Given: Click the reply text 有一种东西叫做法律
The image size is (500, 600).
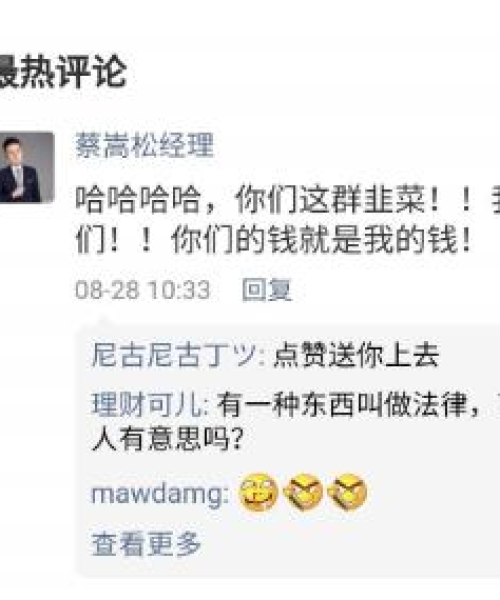Looking at the screenshot, I should coord(342,405).
